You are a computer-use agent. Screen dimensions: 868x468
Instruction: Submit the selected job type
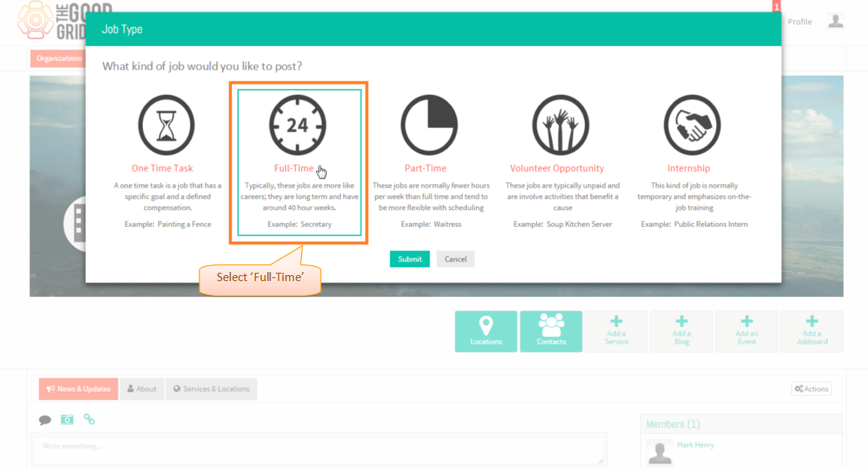point(410,259)
